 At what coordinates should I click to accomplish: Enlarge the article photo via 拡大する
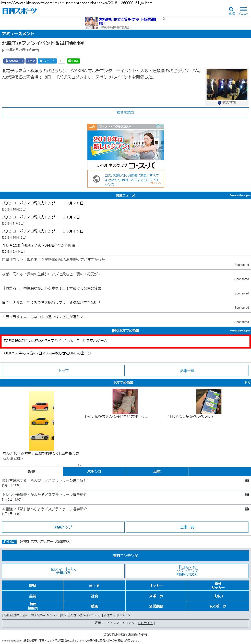pyautogui.click(x=227, y=103)
